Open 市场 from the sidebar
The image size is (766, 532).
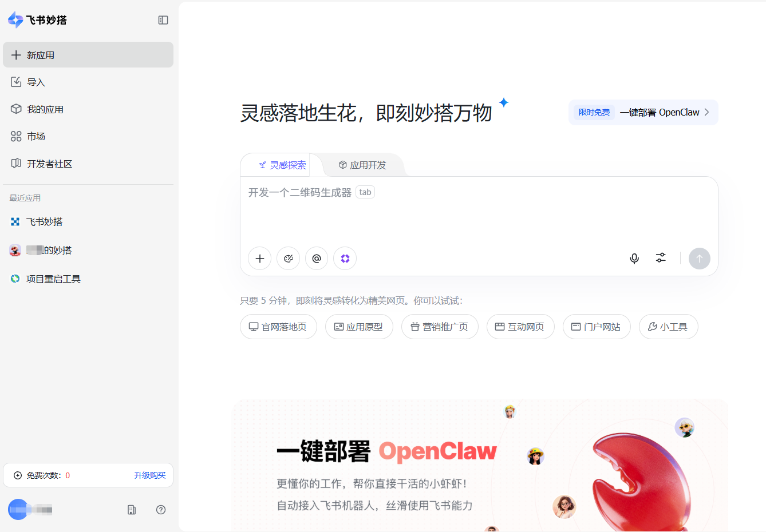pos(37,136)
